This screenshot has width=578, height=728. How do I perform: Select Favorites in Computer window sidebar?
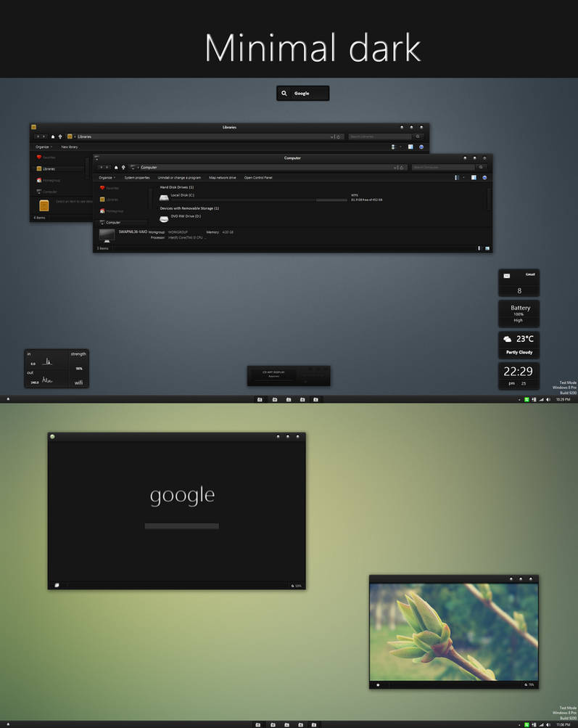point(110,188)
